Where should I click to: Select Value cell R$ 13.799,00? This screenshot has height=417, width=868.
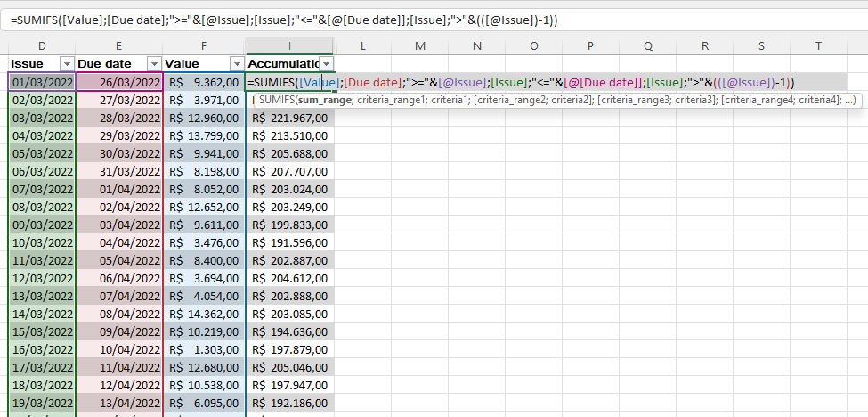[x=204, y=135]
